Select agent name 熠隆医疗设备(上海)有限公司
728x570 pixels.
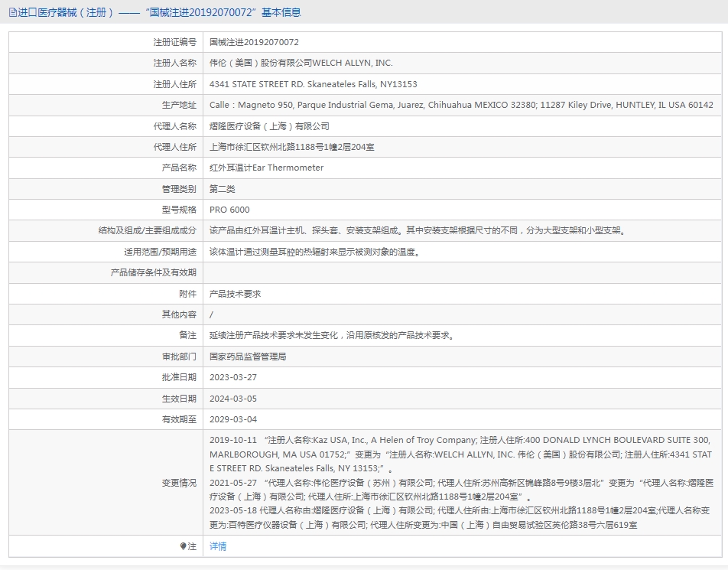[x=269, y=126]
